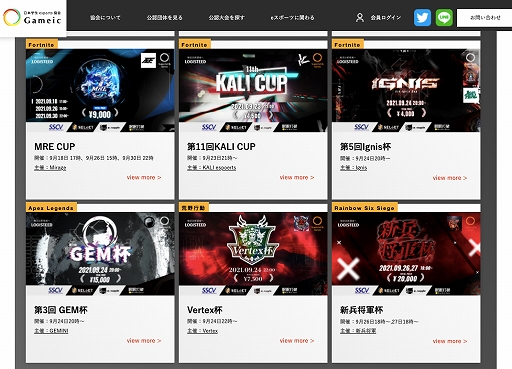Open the 公認大会を探す menu item
This screenshot has width=512, height=369.
pos(227,18)
